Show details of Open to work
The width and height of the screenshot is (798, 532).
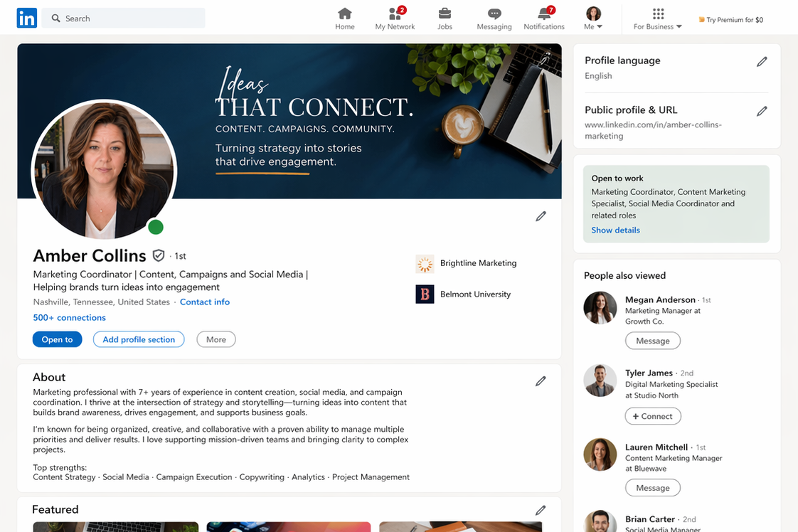click(x=615, y=230)
